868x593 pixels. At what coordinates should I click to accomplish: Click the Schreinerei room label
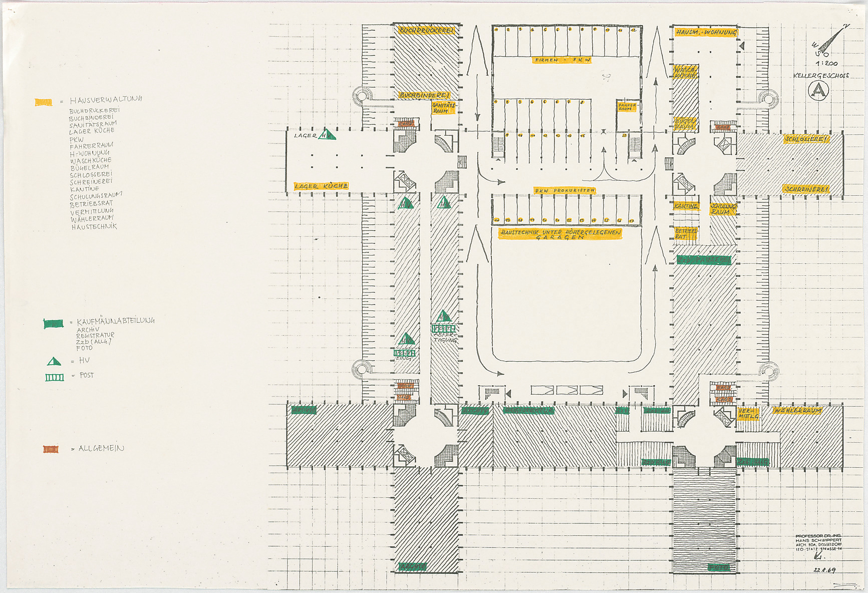point(806,189)
